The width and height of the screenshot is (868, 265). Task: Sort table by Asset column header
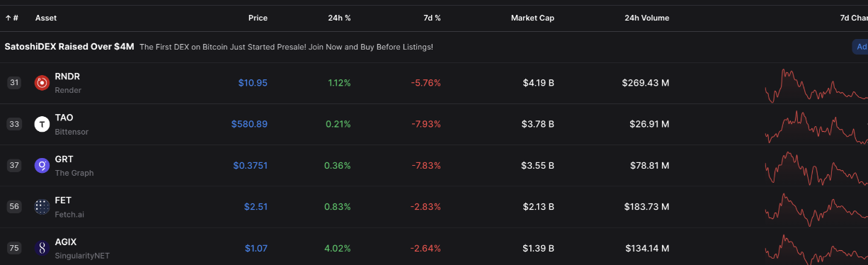click(46, 18)
